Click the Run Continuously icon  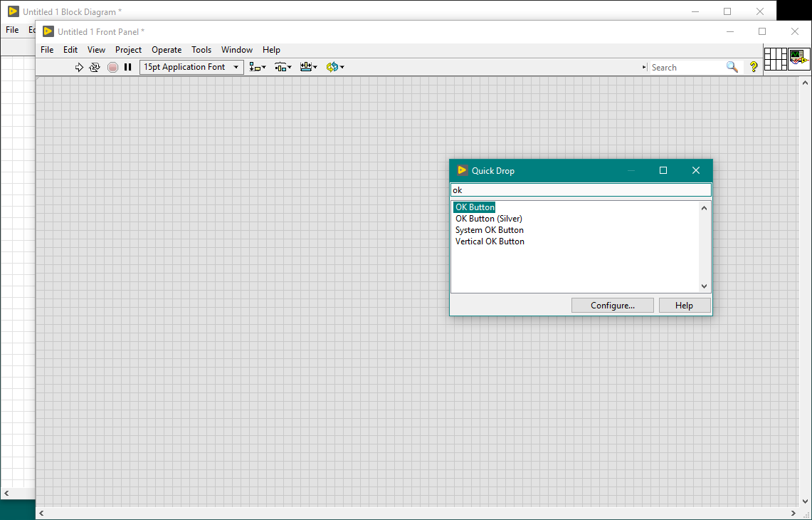coord(95,67)
